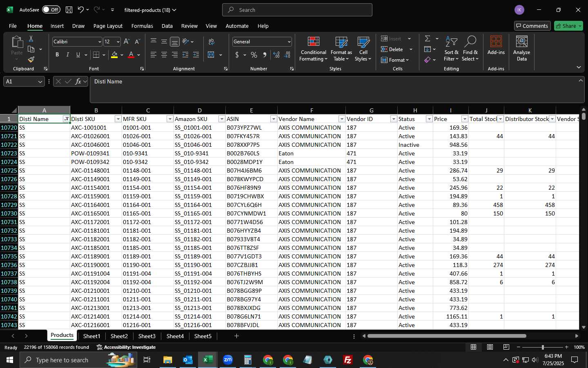588x368 pixels.
Task: Click in the Search box at top
Action: click(x=297, y=10)
